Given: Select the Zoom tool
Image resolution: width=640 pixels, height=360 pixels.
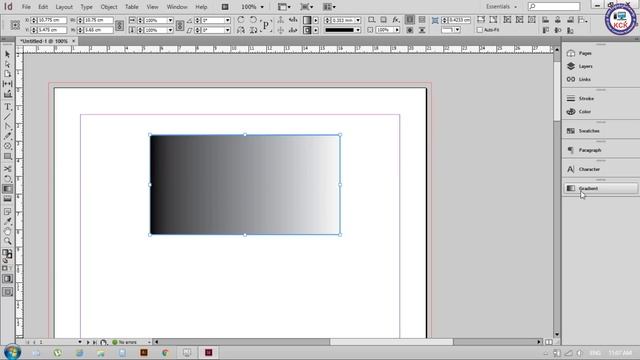Looking at the screenshot, I should click(7, 241).
